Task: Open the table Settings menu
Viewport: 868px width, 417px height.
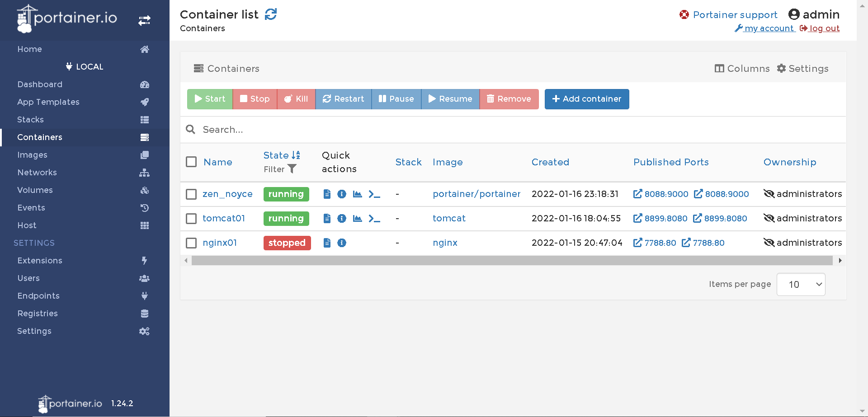Action: tap(802, 69)
